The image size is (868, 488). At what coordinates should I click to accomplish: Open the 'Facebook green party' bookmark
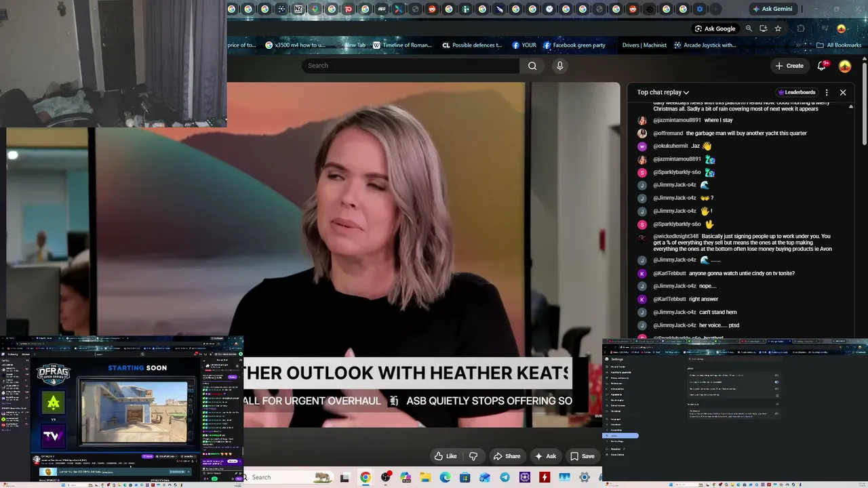click(x=574, y=45)
